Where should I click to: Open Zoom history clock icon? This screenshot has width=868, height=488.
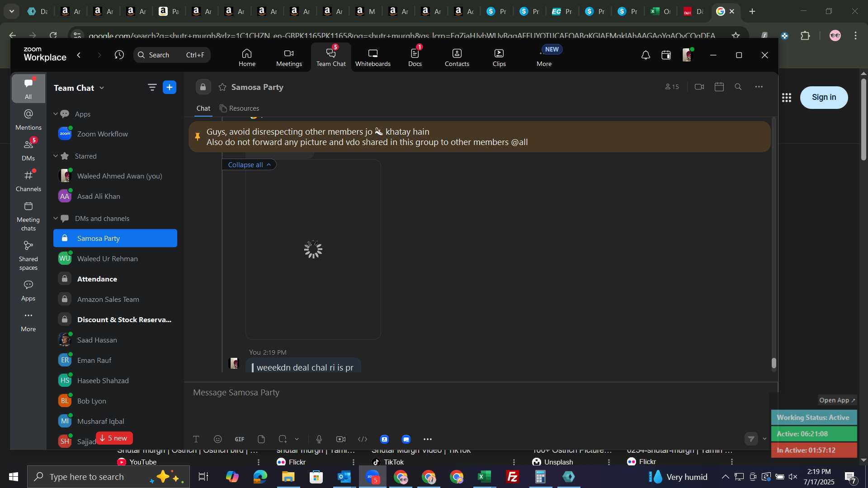point(119,55)
